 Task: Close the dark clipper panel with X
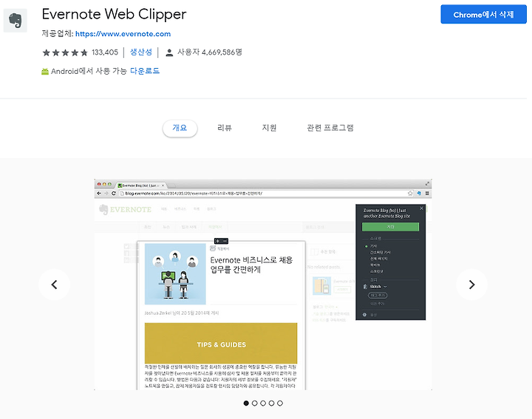[x=421, y=208]
